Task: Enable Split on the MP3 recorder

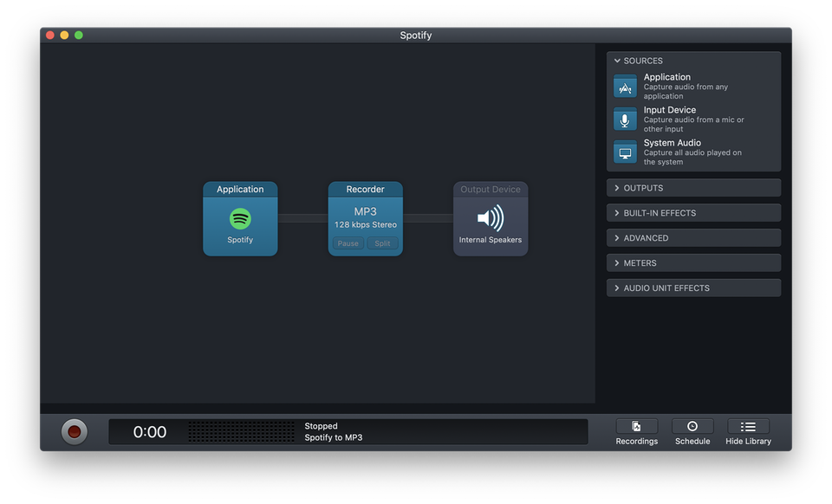Action: (x=382, y=243)
